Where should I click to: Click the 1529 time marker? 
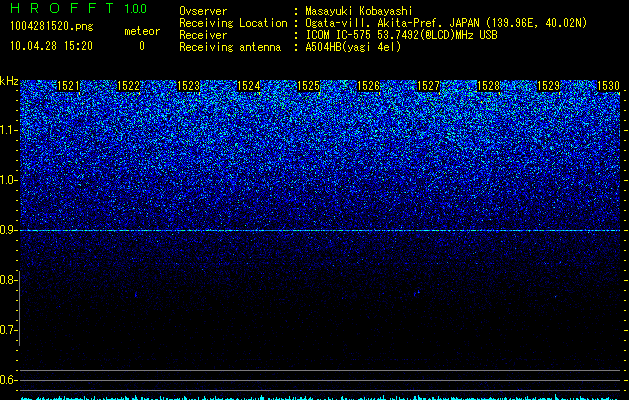[x=548, y=86]
